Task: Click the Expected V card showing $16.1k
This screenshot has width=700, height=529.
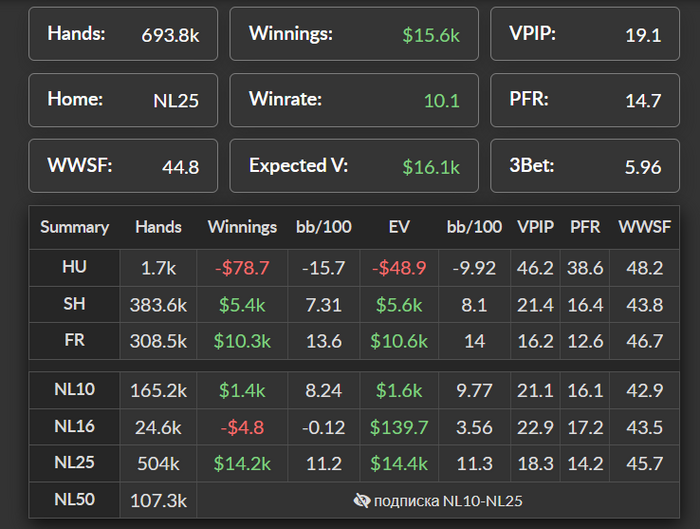Action: [354, 165]
